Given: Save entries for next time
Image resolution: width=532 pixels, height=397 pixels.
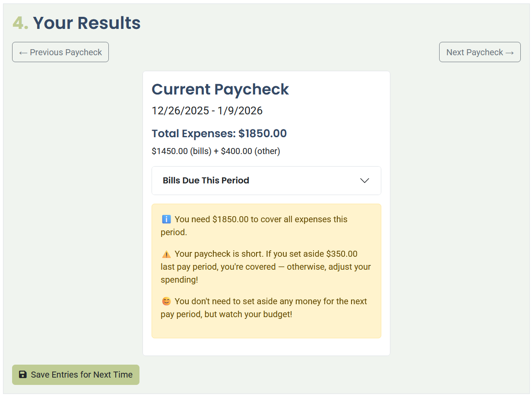Looking at the screenshot, I should click(x=76, y=375).
